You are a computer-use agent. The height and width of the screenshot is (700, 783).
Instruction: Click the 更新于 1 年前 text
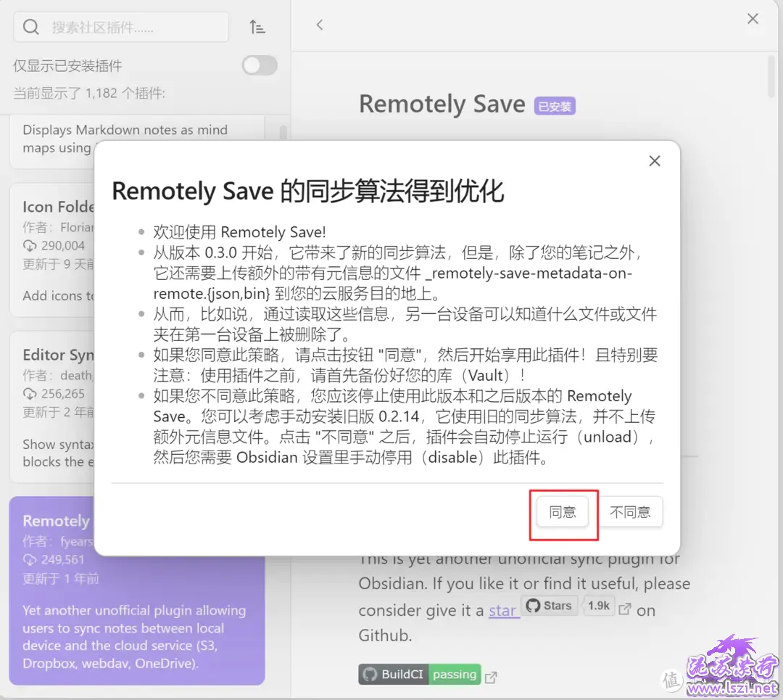tap(60, 579)
